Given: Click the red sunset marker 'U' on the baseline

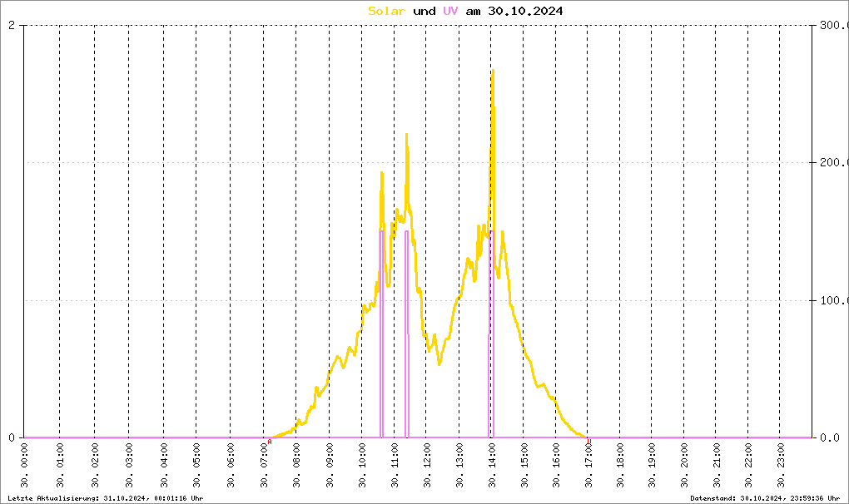Looking at the screenshot, I should (589, 442).
